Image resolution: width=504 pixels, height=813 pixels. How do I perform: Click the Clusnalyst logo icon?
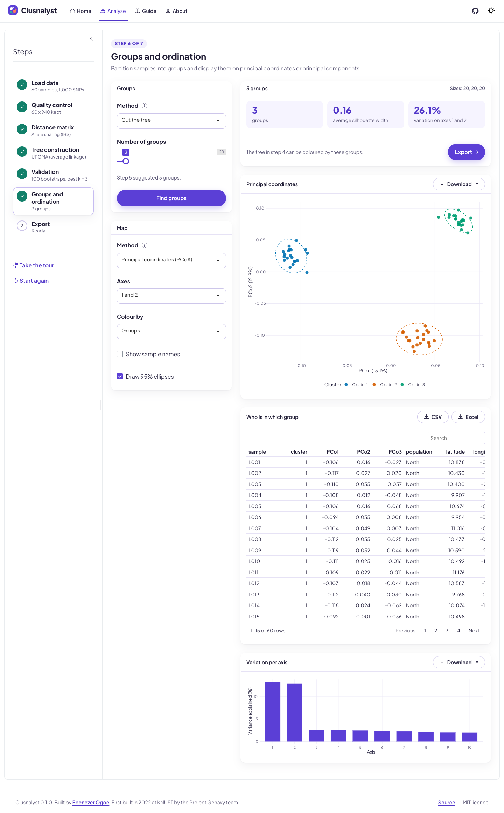click(x=13, y=10)
